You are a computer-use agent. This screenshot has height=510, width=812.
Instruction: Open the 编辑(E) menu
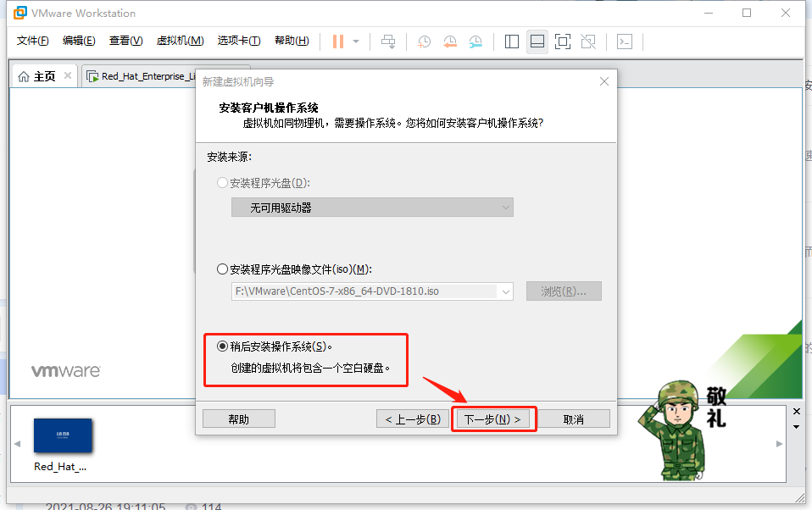tap(79, 41)
